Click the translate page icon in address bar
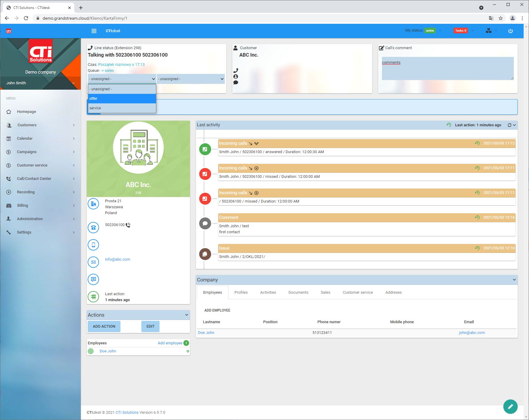Viewport: 529px width, 420px height. click(491, 18)
